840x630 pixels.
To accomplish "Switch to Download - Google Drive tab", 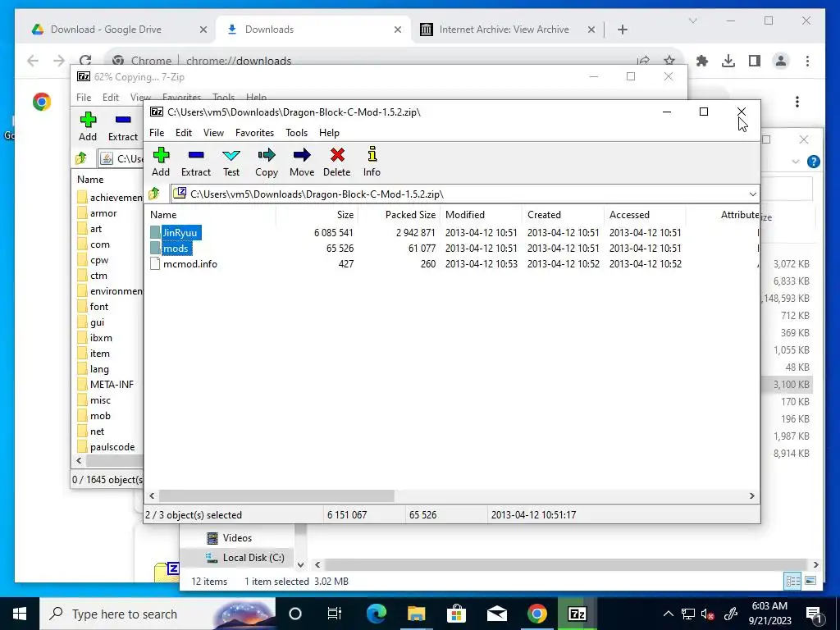I will click(x=115, y=30).
